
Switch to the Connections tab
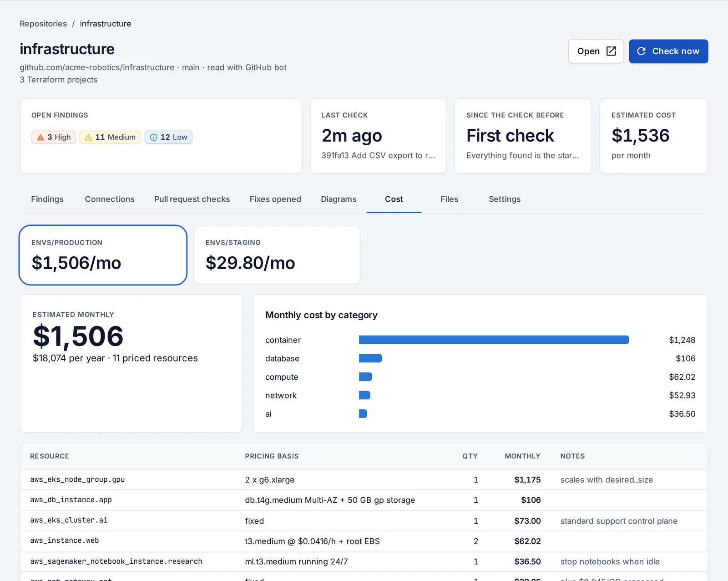click(110, 199)
